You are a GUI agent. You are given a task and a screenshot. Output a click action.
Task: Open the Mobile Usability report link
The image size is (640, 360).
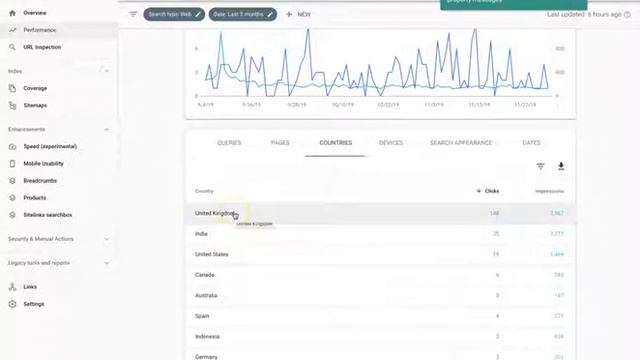click(x=43, y=164)
